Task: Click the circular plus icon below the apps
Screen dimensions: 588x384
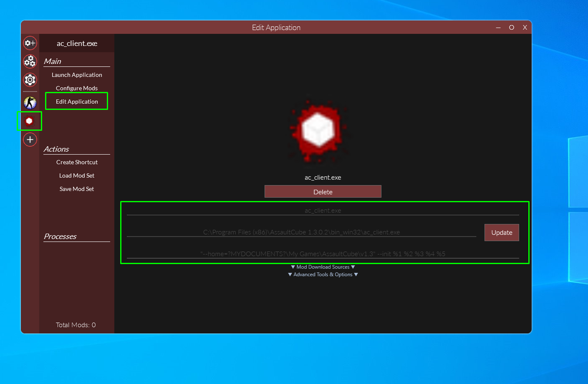Action: tap(30, 139)
